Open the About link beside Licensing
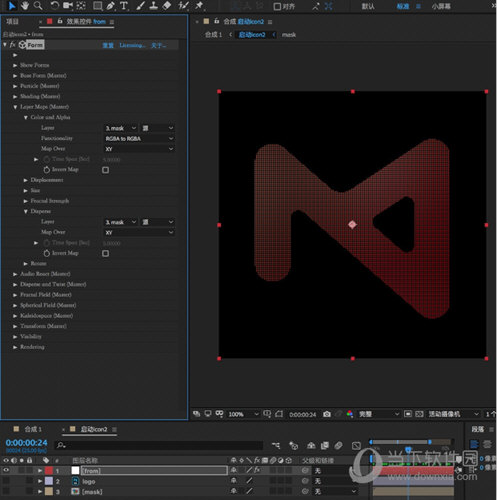Image resolution: width=497 pixels, height=500 pixels. tap(159, 45)
